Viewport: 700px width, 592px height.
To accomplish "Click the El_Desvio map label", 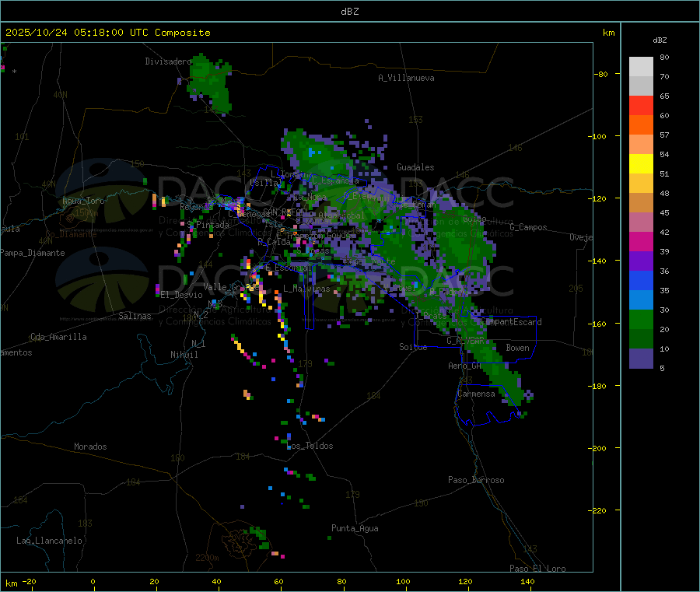I will click(x=181, y=295).
